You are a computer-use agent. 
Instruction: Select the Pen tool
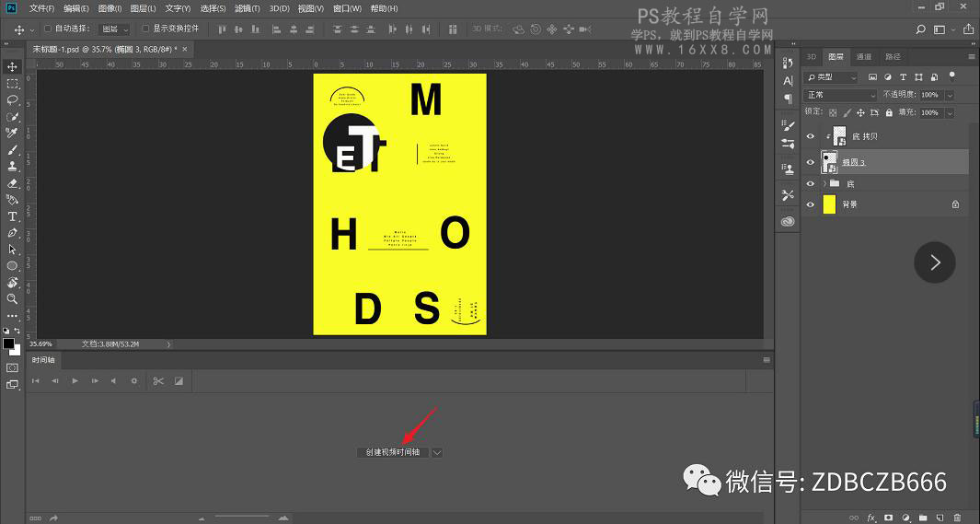[x=12, y=233]
